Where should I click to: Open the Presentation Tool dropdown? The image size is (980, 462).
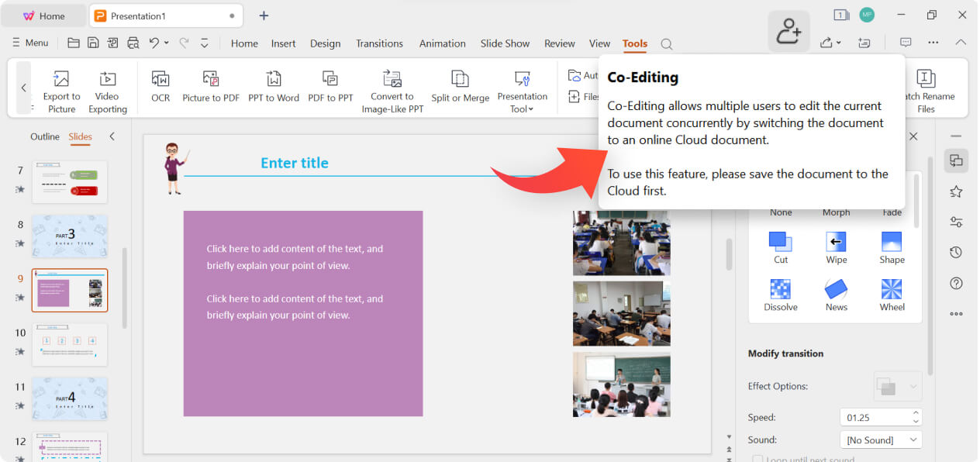tap(522, 88)
